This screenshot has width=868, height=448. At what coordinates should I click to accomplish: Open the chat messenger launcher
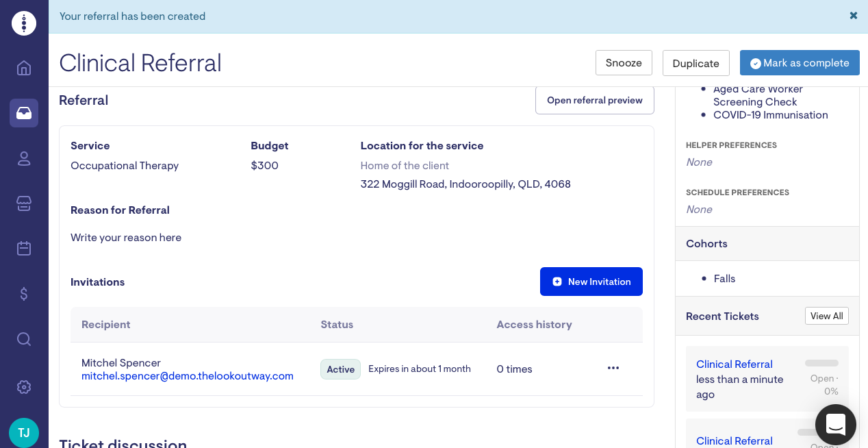coord(836,425)
